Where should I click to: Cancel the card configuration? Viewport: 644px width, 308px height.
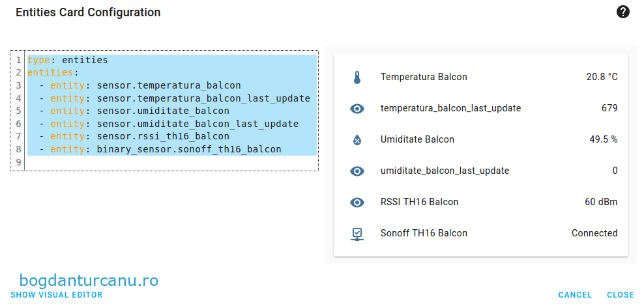point(575,295)
